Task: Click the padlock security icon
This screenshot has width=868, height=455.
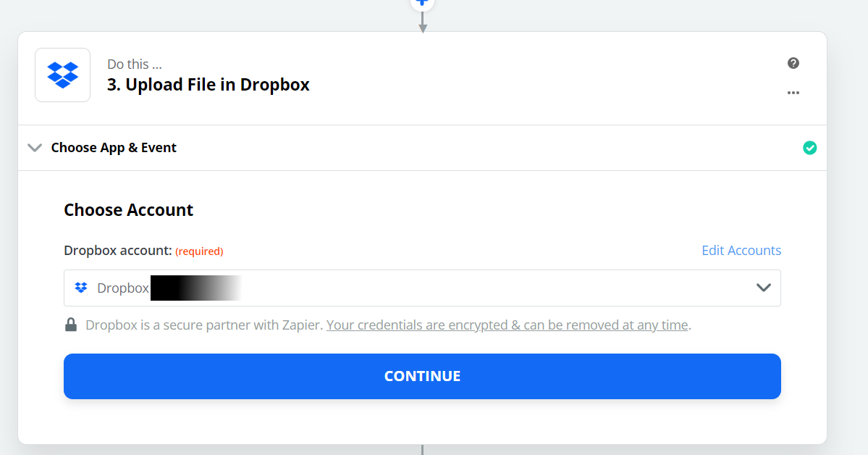Action: point(71,324)
